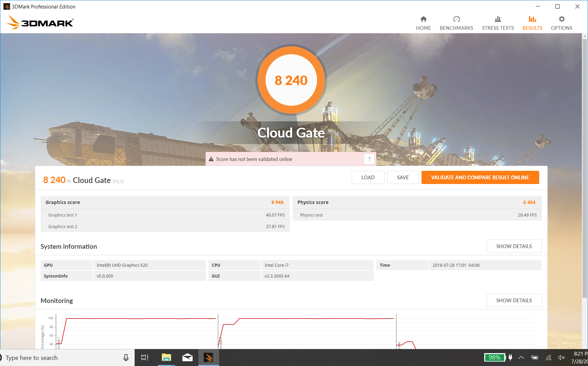Open the Stress Tests chart icon
Viewport: 588px width, 366px height.
498,19
